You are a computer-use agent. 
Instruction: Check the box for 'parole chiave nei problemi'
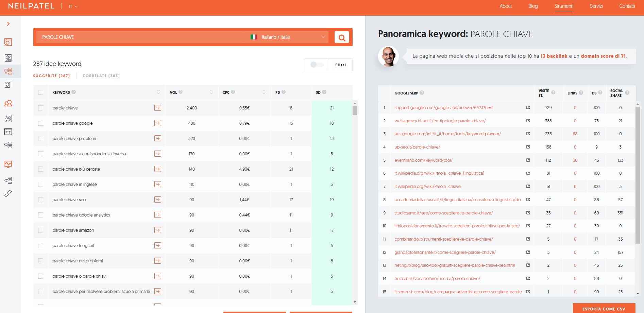click(x=41, y=261)
